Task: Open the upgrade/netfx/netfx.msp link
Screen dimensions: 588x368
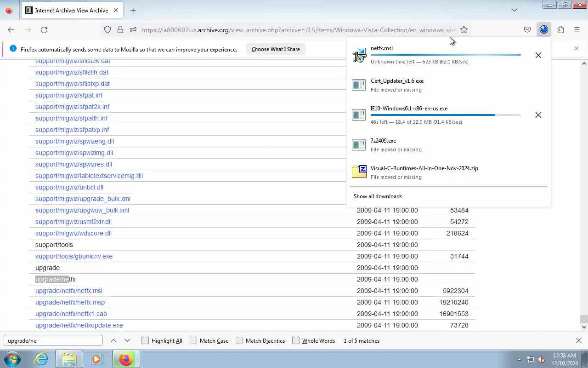Action: 70,302
